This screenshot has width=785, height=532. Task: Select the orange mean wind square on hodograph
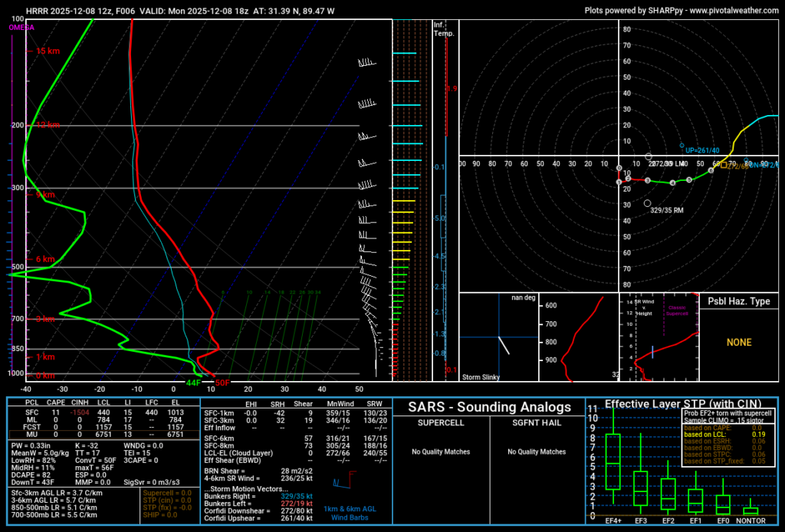724,166
